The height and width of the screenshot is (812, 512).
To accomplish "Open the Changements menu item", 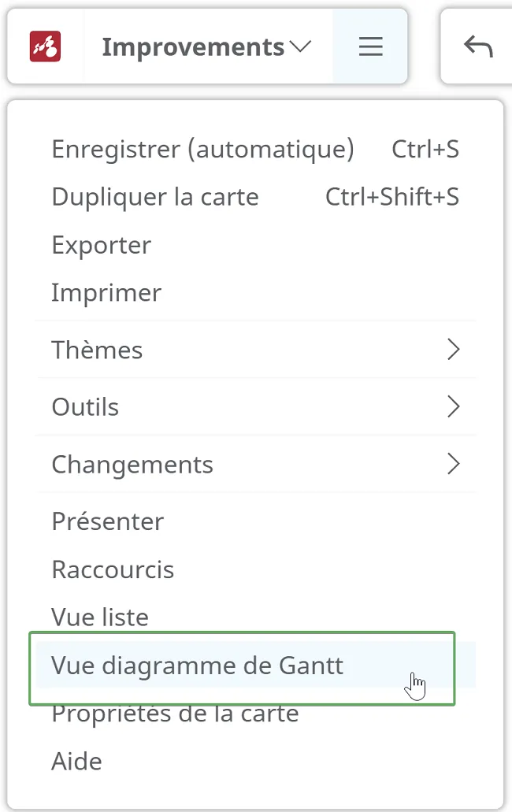I will click(256, 464).
